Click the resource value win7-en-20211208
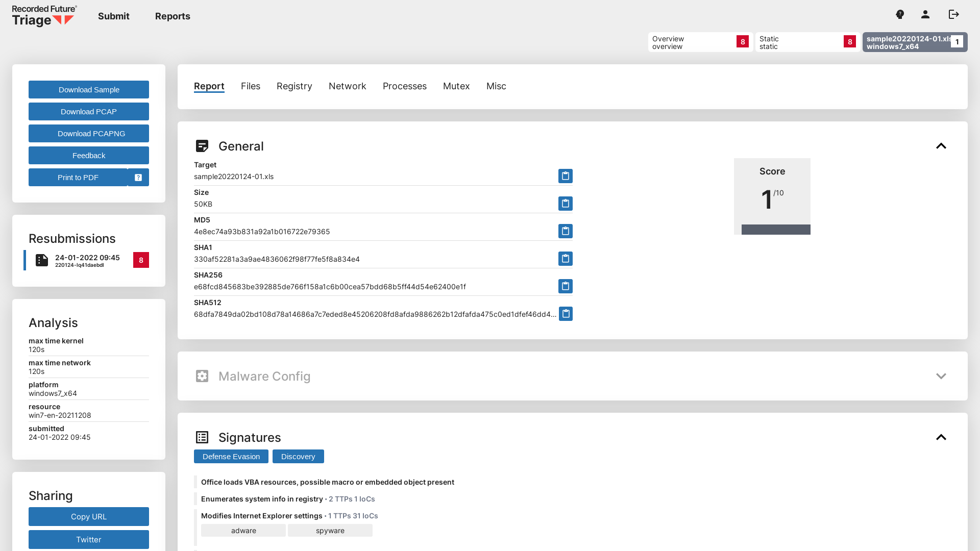Image resolution: width=980 pixels, height=551 pixels. (60, 415)
